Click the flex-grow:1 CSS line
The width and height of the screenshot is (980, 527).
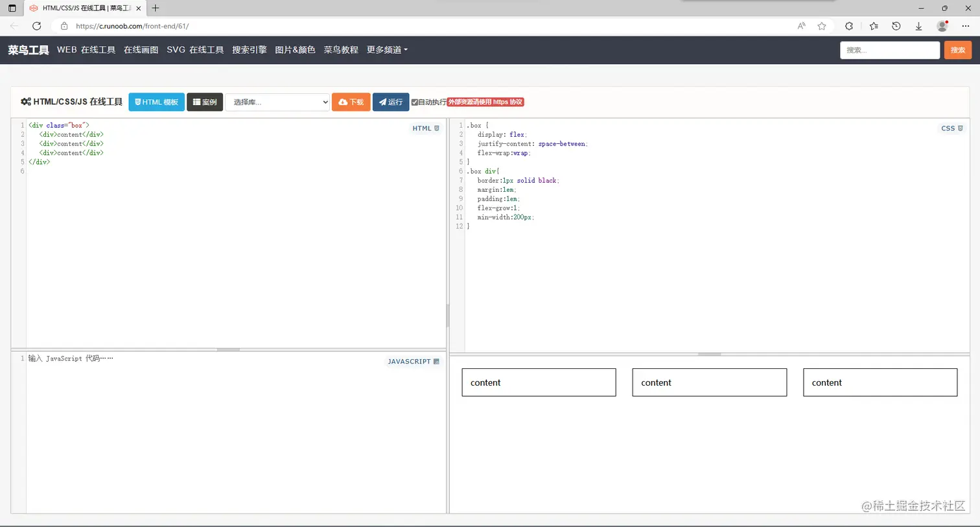point(499,208)
